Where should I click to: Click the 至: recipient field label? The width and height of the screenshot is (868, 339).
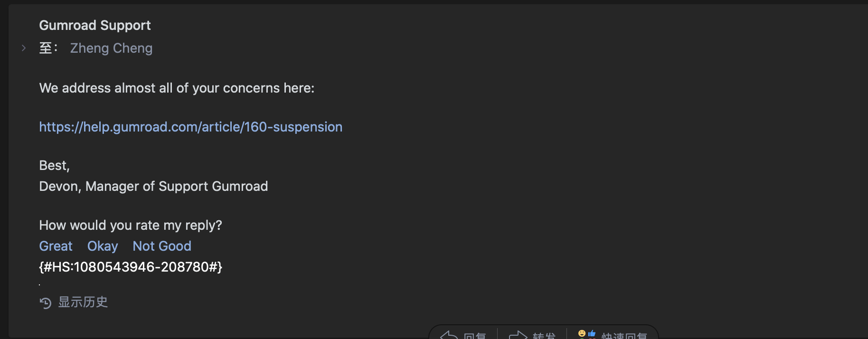pos(48,48)
